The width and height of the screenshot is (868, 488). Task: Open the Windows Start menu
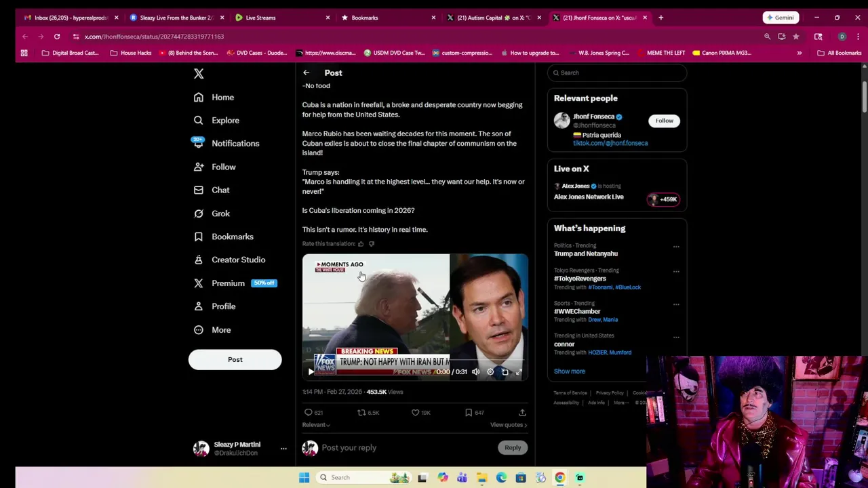point(304,478)
